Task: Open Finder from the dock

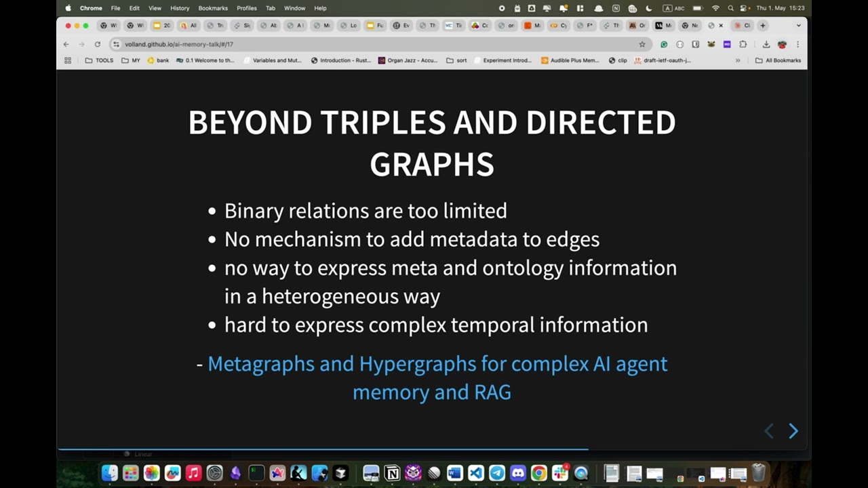Action: (109, 472)
